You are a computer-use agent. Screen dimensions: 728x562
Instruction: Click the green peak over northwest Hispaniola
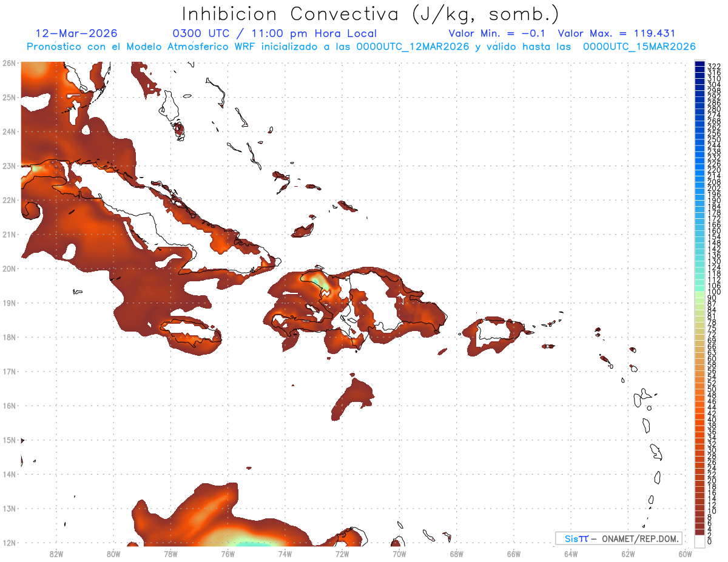321,281
